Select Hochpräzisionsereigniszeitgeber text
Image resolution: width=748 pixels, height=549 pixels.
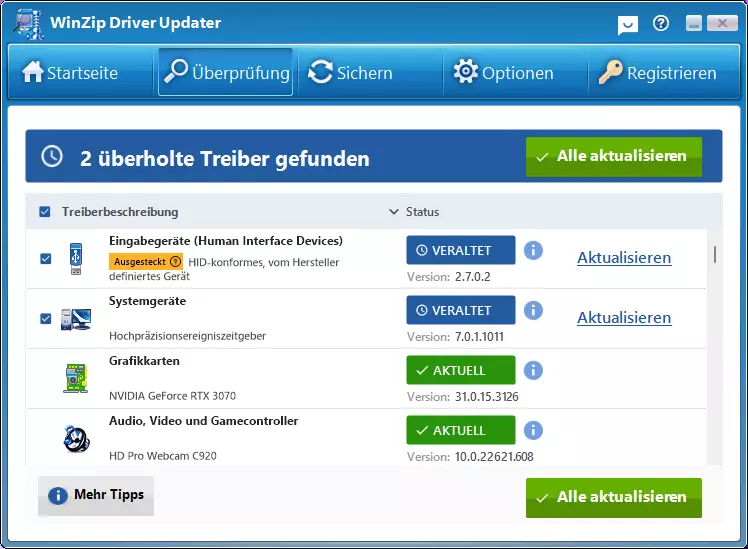pyautogui.click(x=187, y=336)
